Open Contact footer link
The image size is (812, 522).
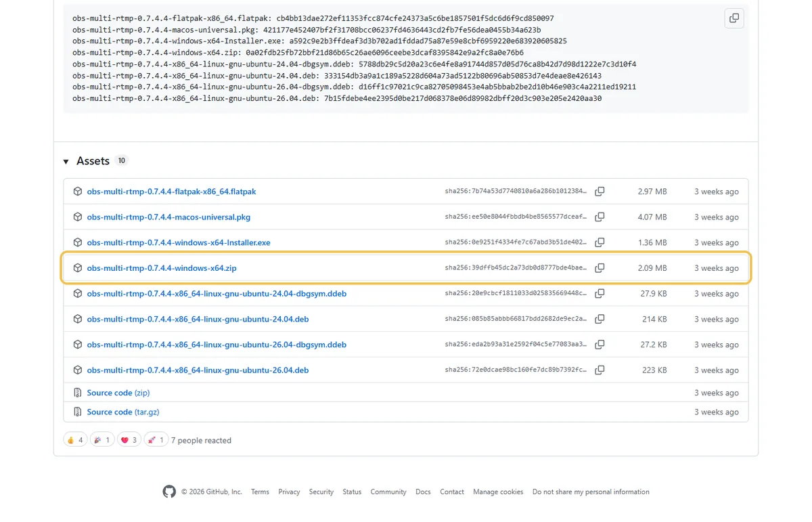452,492
